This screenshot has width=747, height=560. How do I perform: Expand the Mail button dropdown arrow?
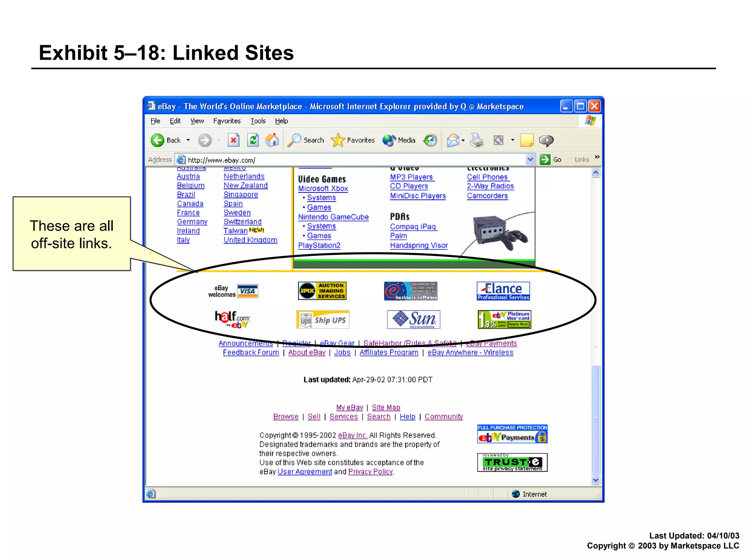click(x=463, y=140)
